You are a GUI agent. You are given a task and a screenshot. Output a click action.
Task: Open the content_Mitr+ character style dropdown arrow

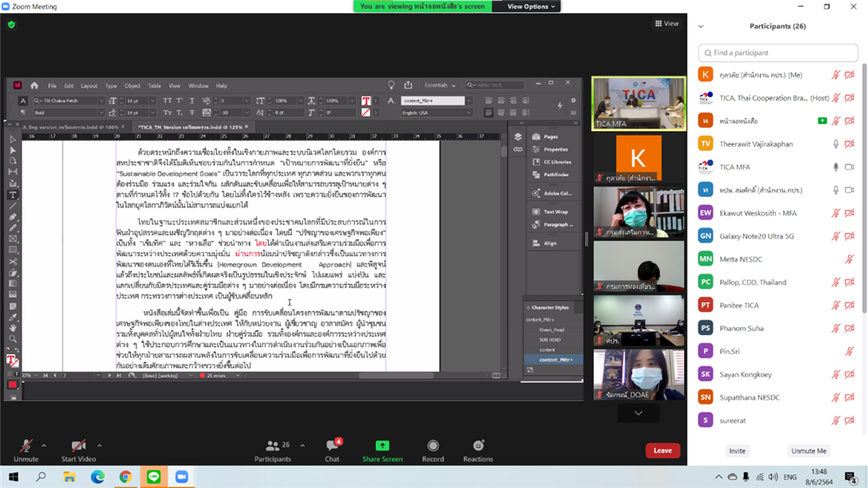click(x=469, y=101)
